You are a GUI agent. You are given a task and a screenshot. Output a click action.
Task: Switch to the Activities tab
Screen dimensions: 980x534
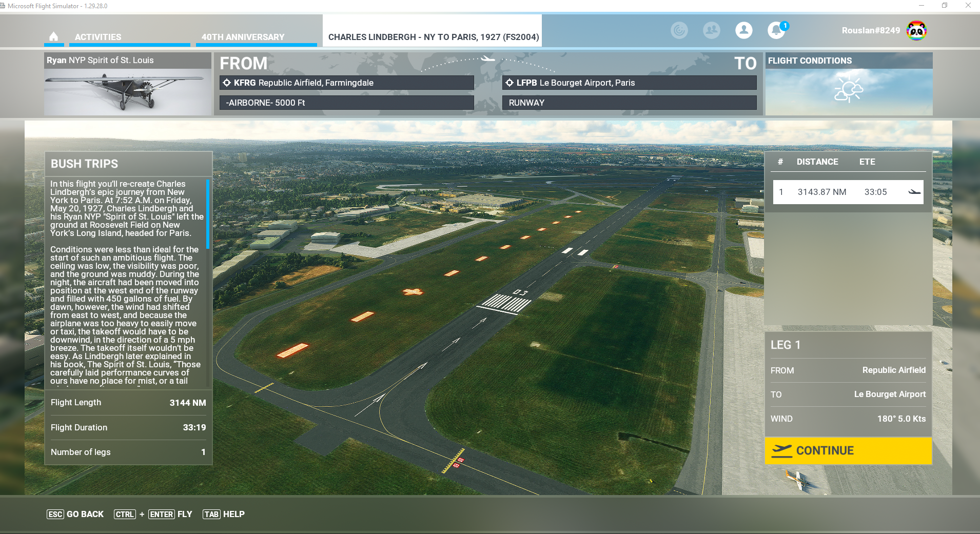pyautogui.click(x=98, y=37)
